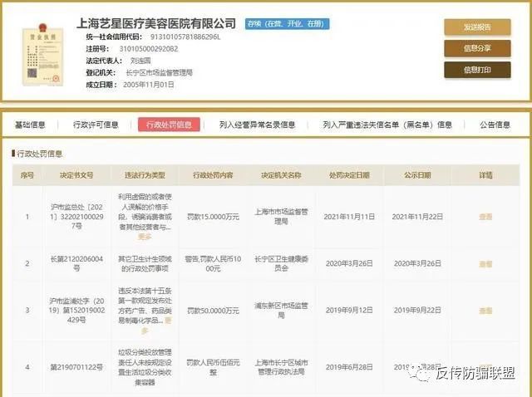The image size is (532, 397).
Task: Click the 序号 column header
Action: [27, 175]
